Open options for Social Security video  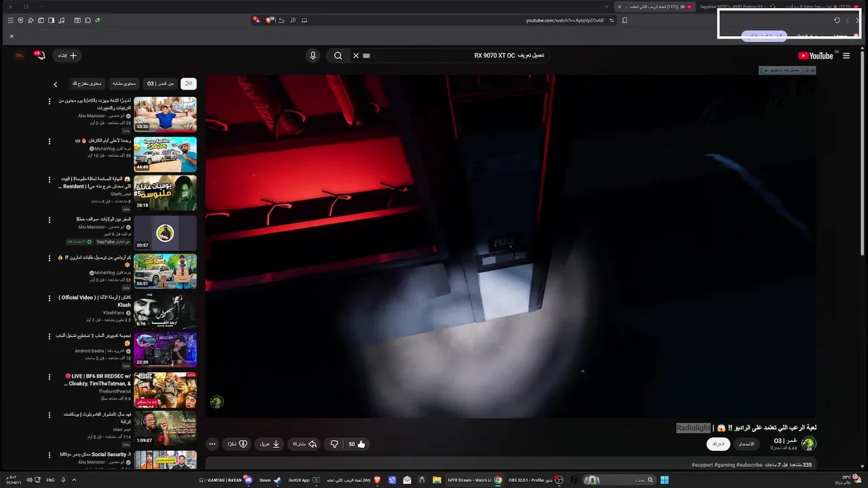pos(49,455)
